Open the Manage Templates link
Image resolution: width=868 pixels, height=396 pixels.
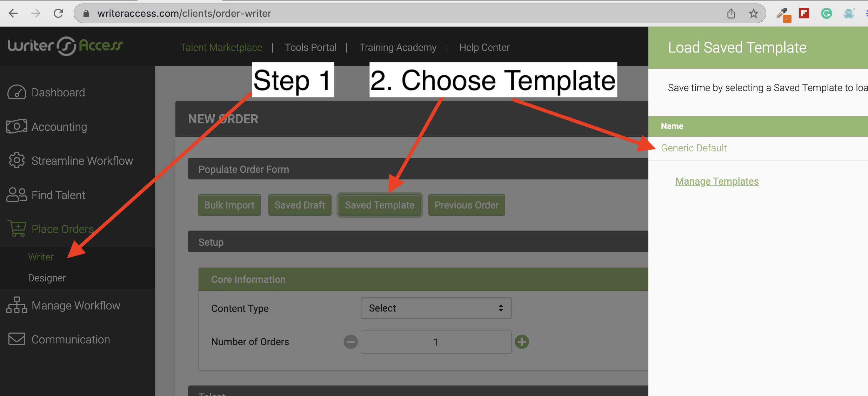717,181
